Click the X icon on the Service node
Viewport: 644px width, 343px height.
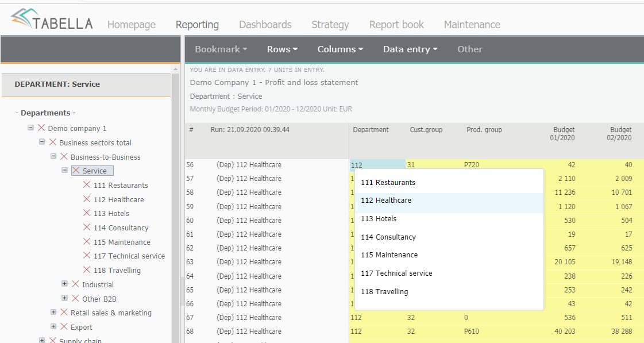tap(76, 170)
